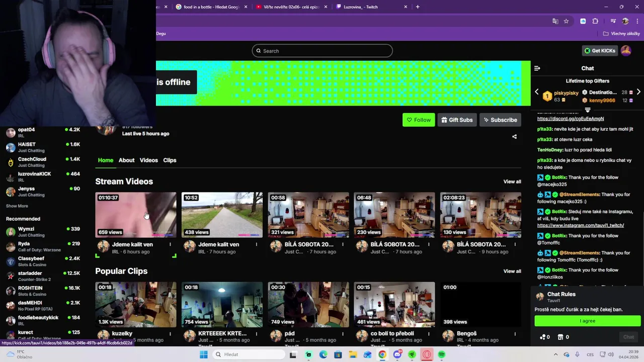
Task: Open the Windows Start menu
Action: point(203,354)
